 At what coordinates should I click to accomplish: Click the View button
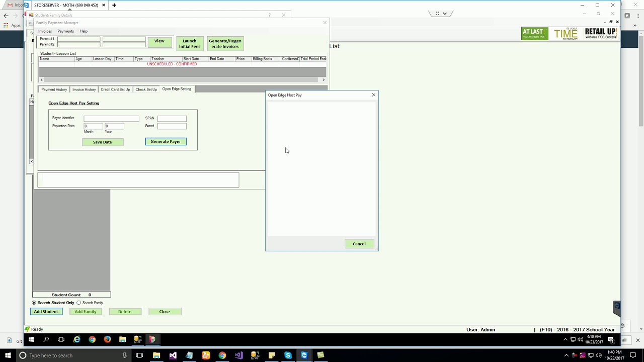(x=159, y=41)
